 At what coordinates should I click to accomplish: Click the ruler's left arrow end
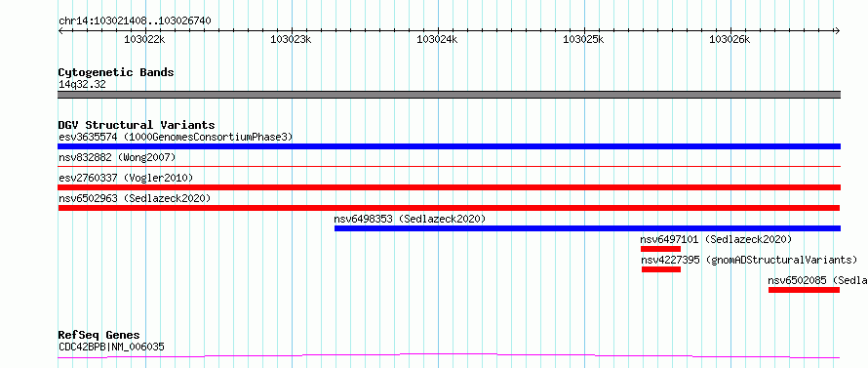click(60, 30)
